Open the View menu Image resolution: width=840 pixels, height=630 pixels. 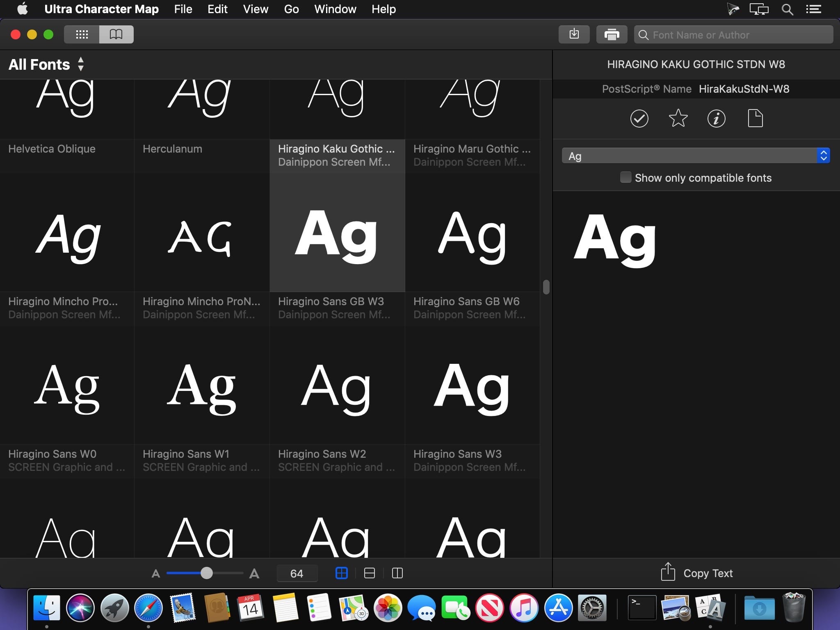click(256, 9)
